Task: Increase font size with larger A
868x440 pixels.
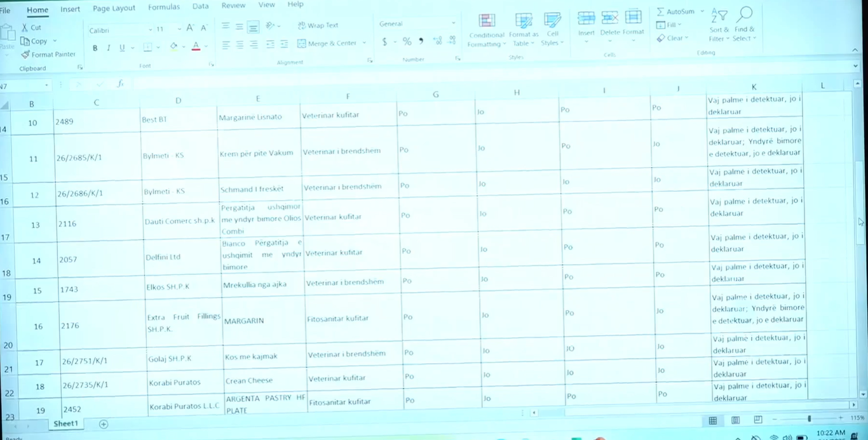Action: pos(190,28)
